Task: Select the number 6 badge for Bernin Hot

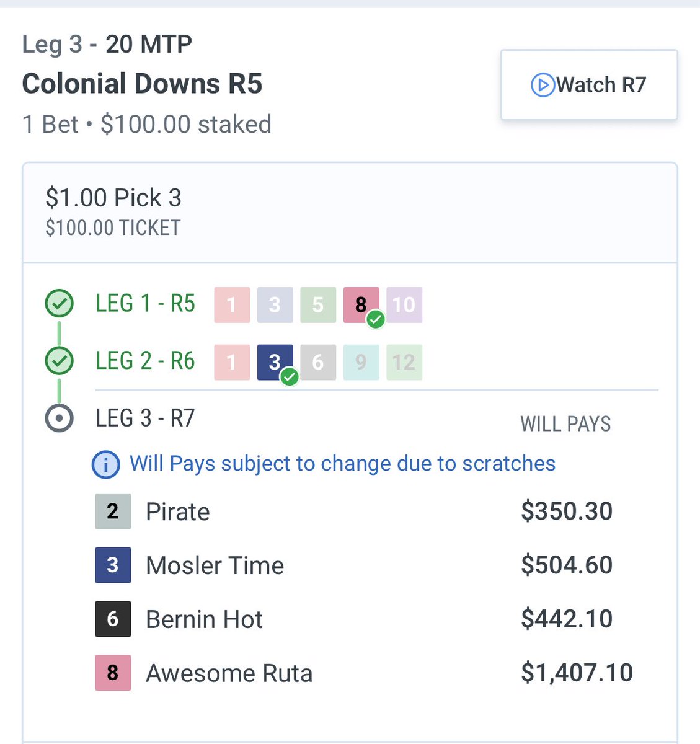Action: [113, 619]
